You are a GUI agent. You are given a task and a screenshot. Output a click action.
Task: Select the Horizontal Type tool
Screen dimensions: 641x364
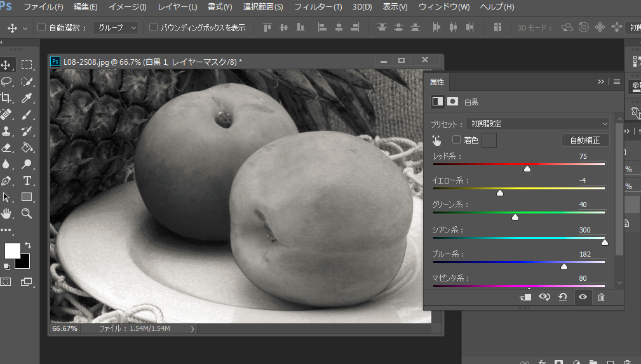pyautogui.click(x=27, y=180)
